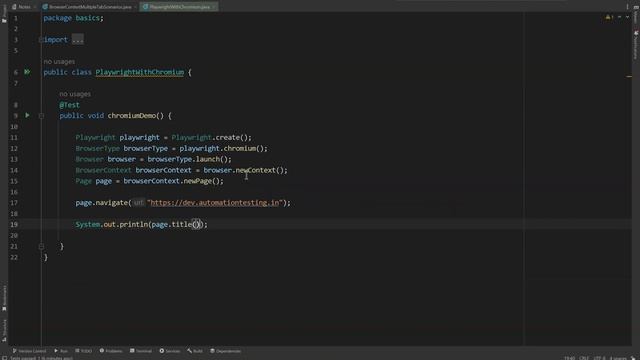Open the Dependencies tool window
This screenshot has width=640, height=360.
(x=225, y=351)
